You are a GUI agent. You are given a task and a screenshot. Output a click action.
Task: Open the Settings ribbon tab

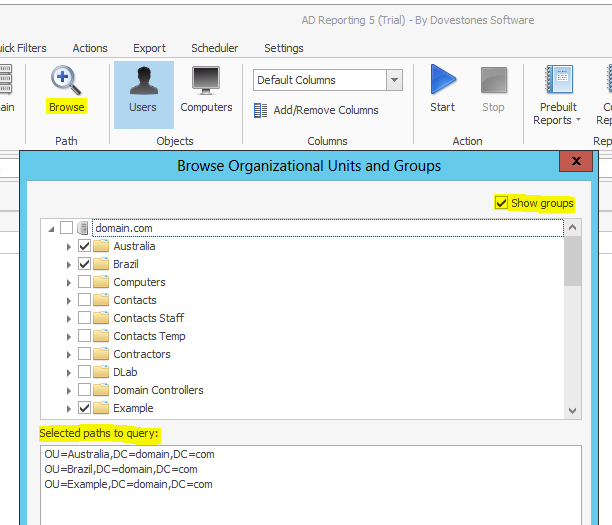click(x=284, y=48)
